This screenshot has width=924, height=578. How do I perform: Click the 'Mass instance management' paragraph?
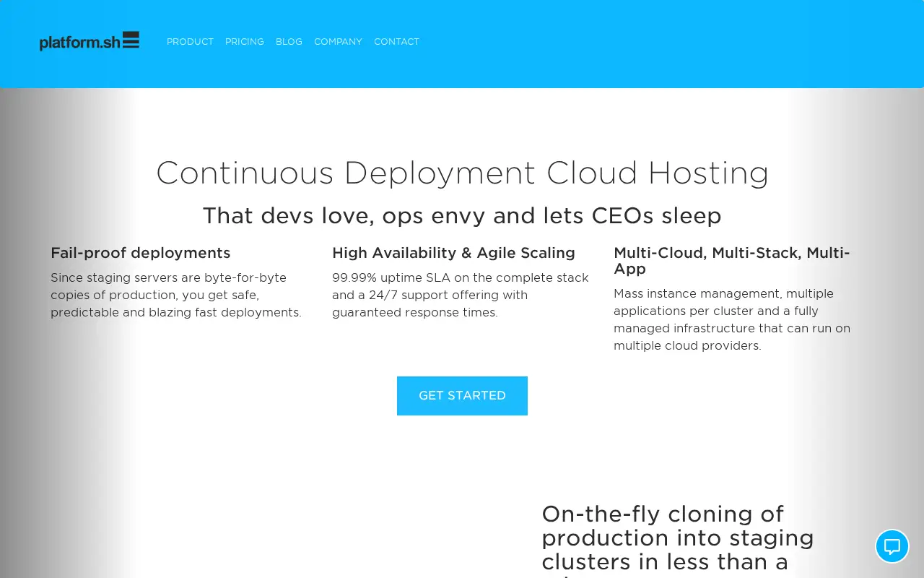coord(732,319)
